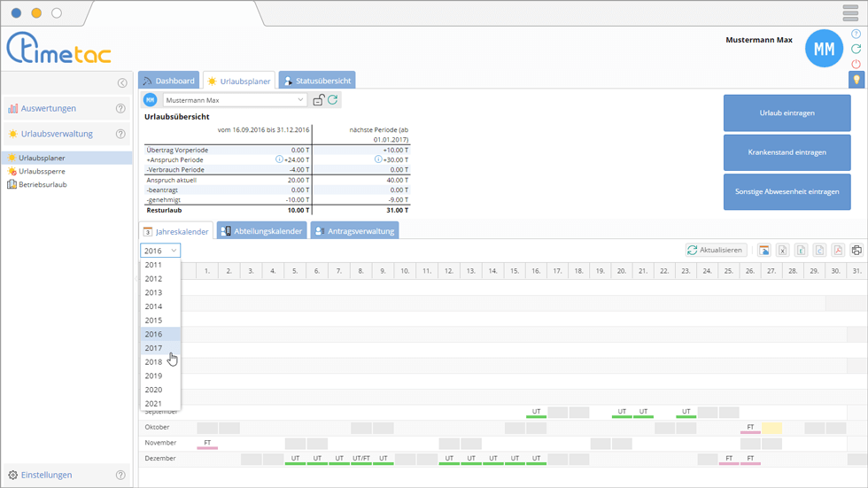Export the calendar as PDF
The image size is (868, 488).
point(838,251)
